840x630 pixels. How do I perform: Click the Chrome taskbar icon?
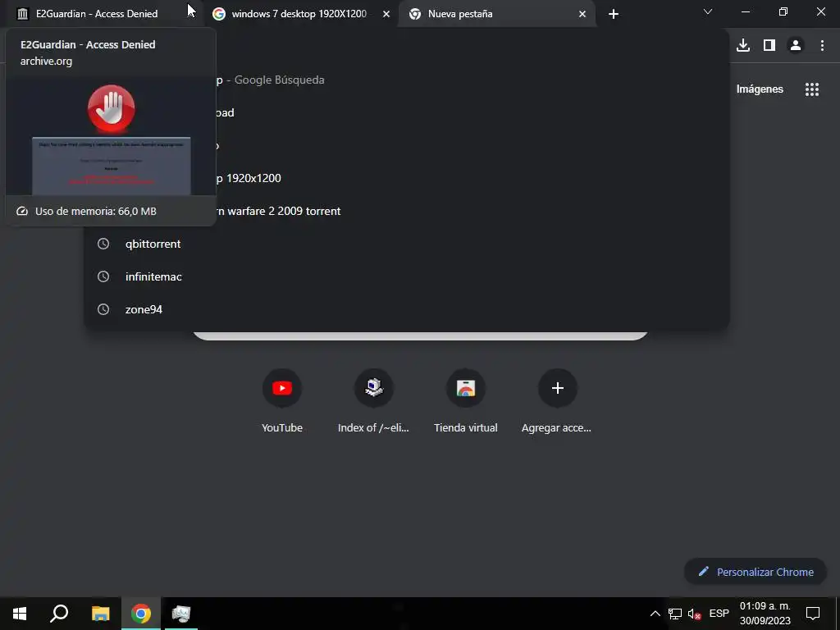141,614
